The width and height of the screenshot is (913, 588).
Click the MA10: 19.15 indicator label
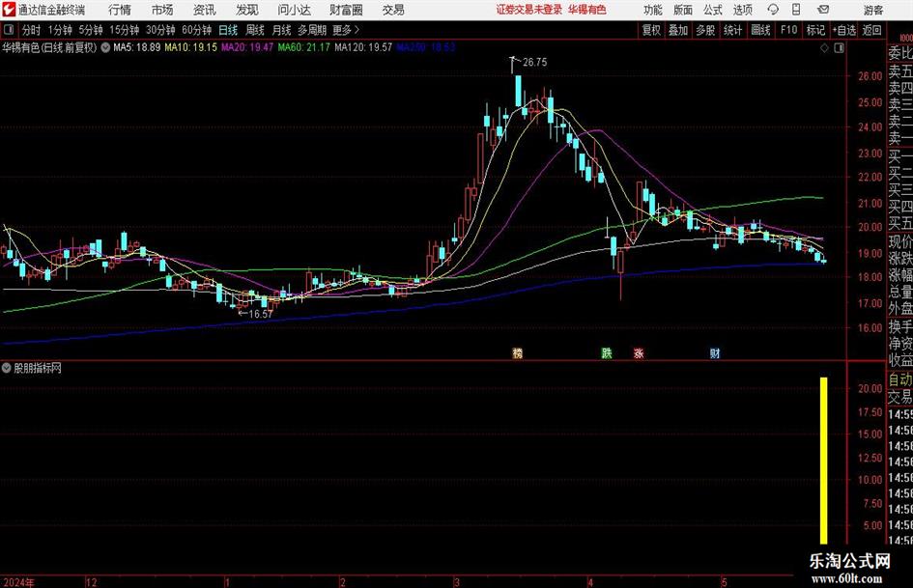coord(190,47)
